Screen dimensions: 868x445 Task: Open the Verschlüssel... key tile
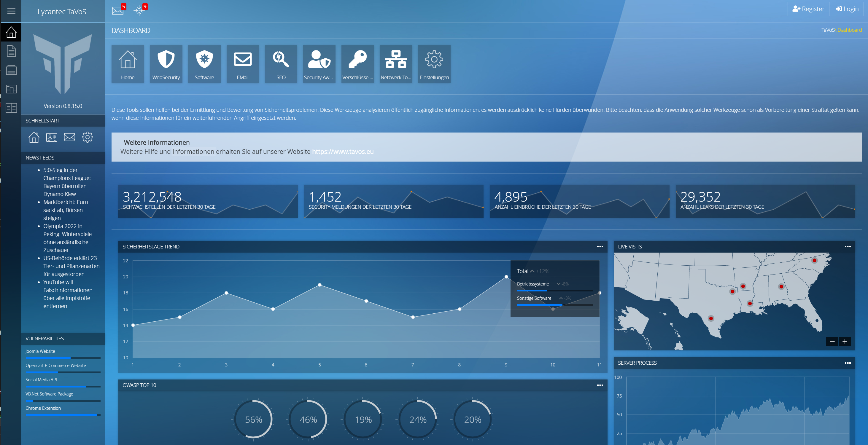point(357,64)
